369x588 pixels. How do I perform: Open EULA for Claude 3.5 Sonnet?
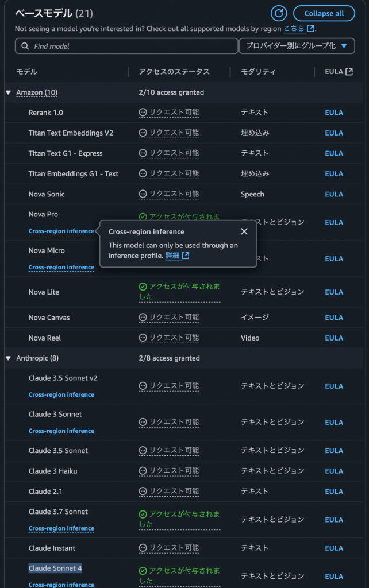coord(334,451)
